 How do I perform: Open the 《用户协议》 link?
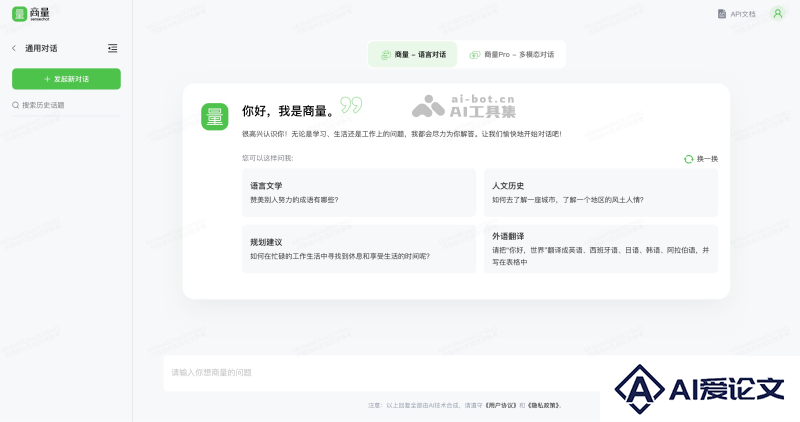point(500,406)
